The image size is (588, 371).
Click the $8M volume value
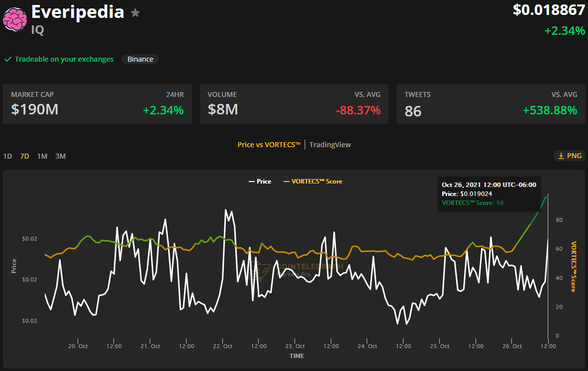click(x=223, y=109)
